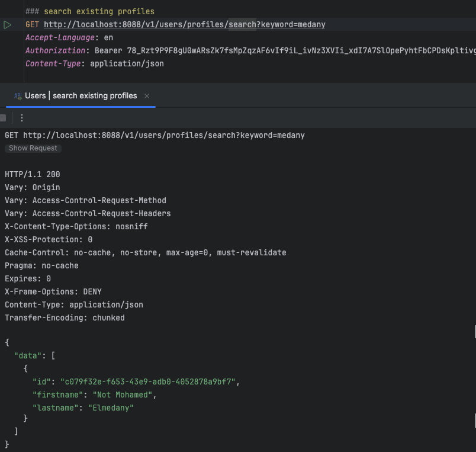Viewport: 476px width, 452px height.
Task: Click the "data" key in the JSON response
Action: [x=28, y=355]
